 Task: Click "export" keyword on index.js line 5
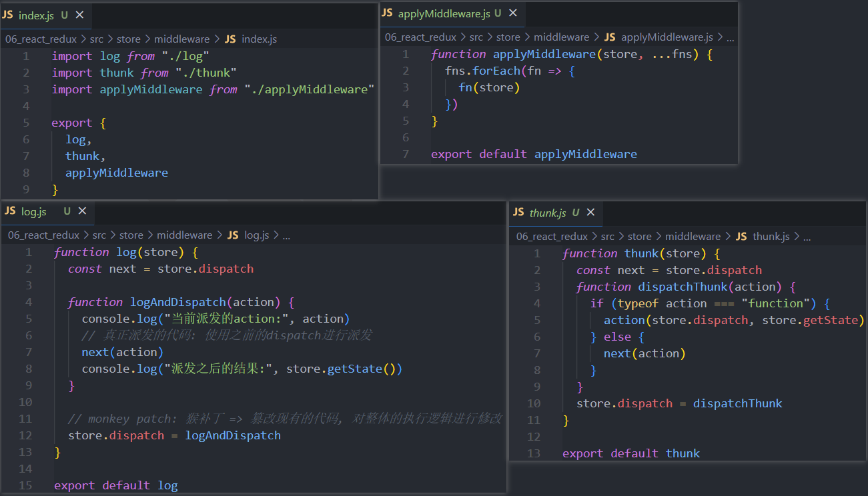72,123
